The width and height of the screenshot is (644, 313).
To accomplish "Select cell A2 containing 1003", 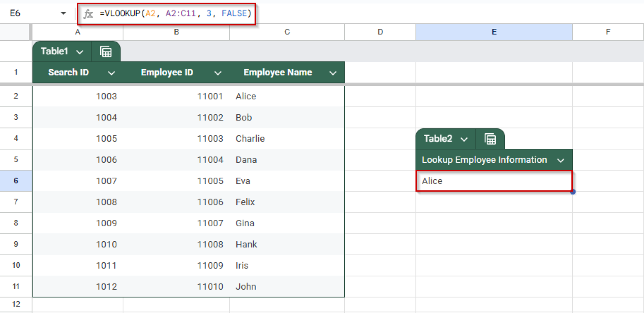I will [x=78, y=96].
